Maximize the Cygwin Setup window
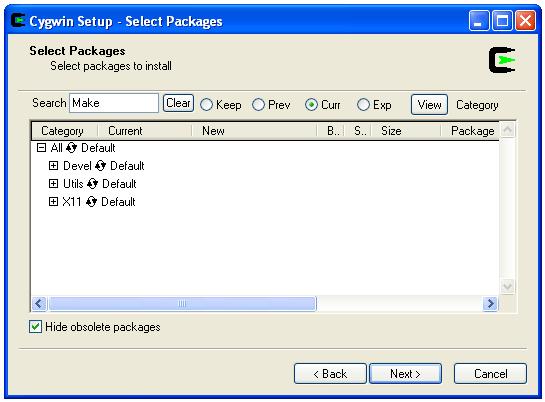 tap(502, 20)
